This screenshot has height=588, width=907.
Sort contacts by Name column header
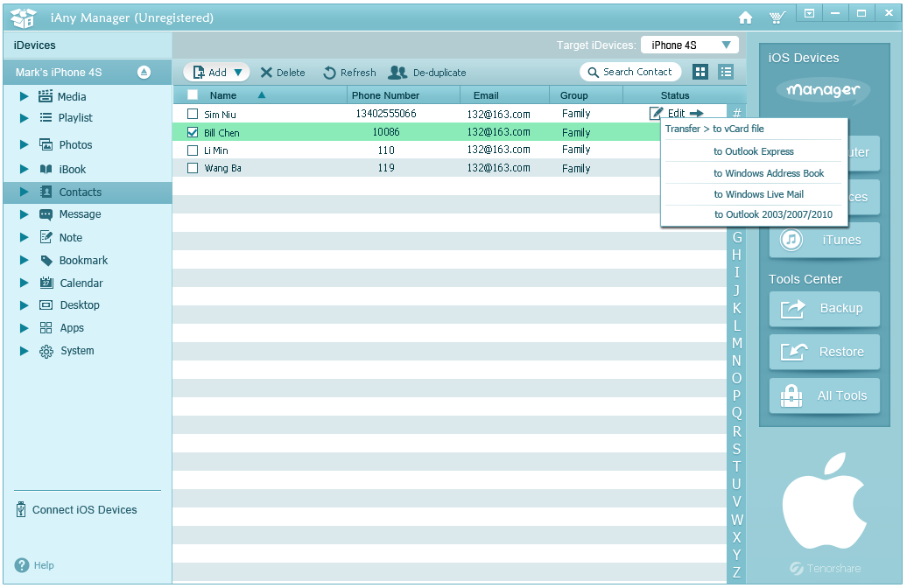click(222, 95)
